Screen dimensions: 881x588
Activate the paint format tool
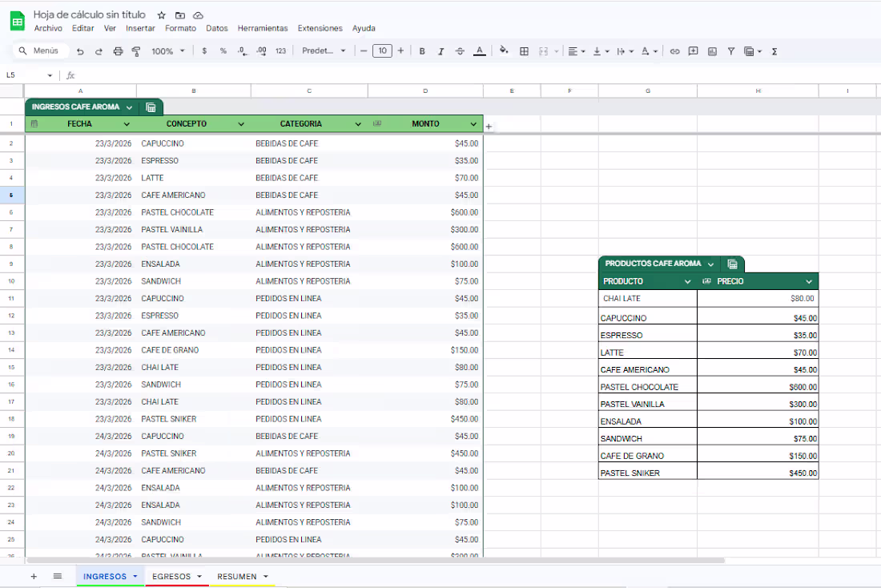pyautogui.click(x=136, y=51)
